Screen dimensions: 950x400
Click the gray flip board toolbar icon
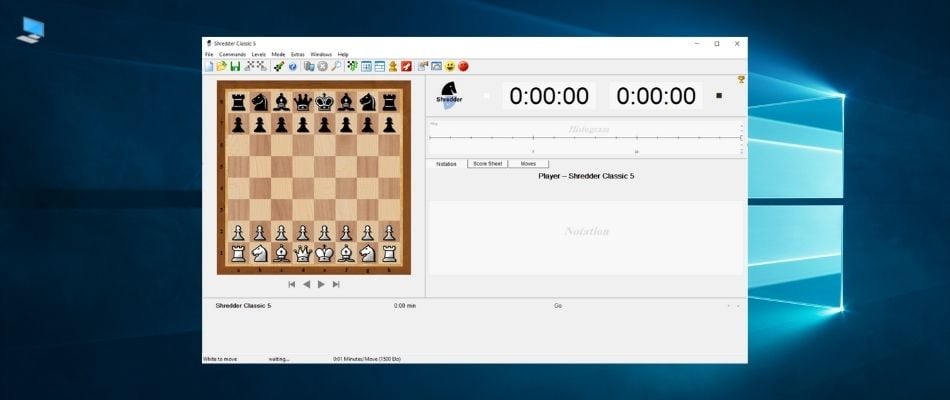point(423,66)
